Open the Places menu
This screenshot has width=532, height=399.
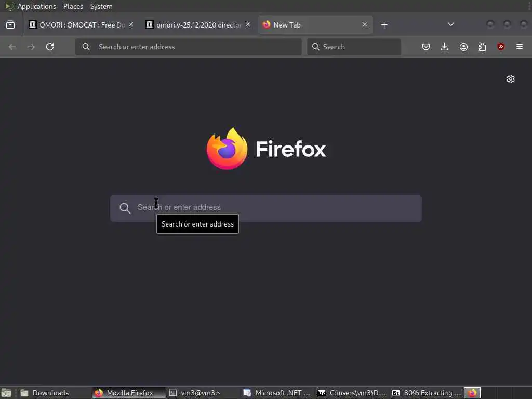(73, 6)
